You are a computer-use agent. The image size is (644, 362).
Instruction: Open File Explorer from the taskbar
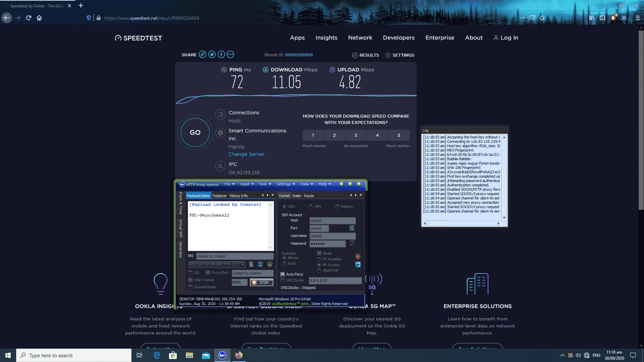point(190,355)
